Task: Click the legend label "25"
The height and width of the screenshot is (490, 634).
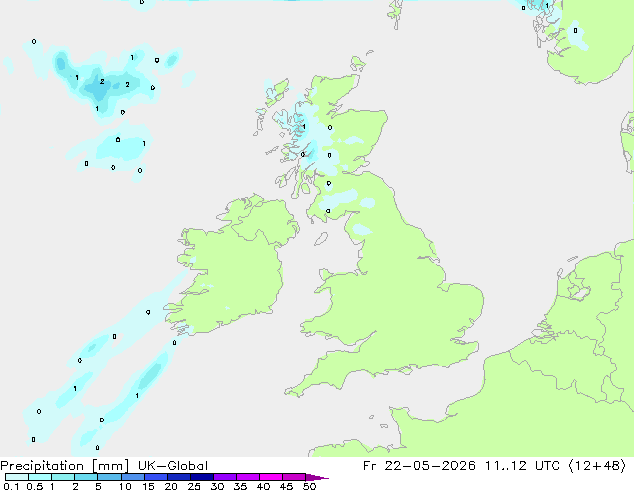Action: [x=194, y=486]
